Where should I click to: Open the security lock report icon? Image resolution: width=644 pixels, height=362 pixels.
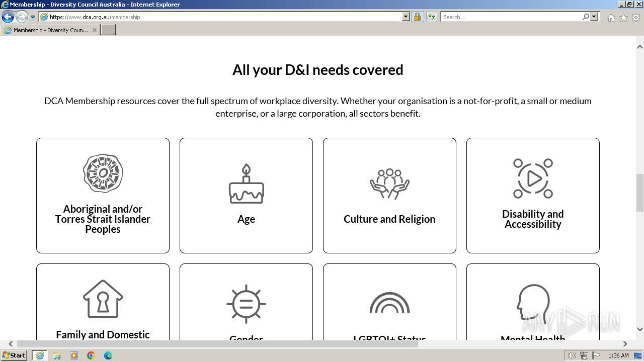click(417, 17)
